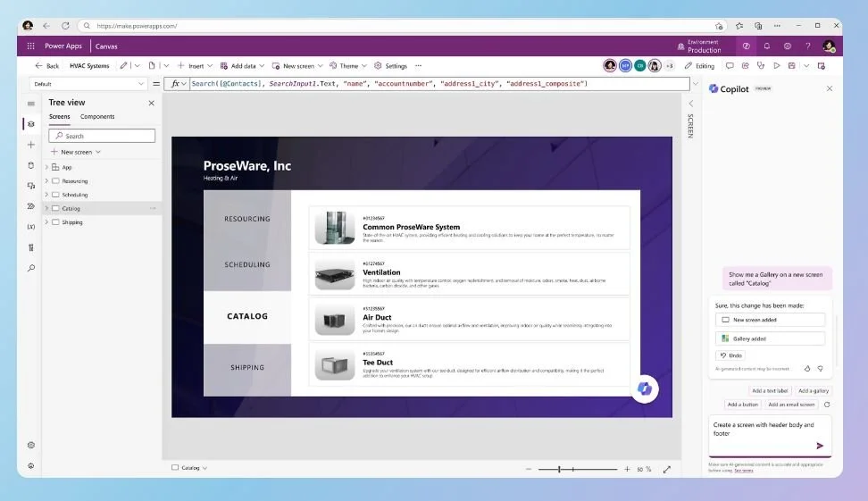Open the settings gear in the purple header
This screenshot has height=501, width=868.
tap(787, 46)
